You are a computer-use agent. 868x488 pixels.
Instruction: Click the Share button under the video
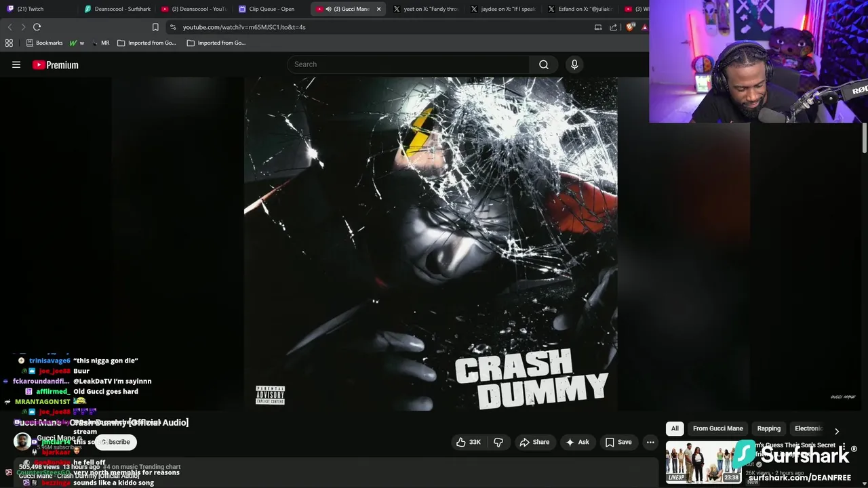(x=534, y=442)
